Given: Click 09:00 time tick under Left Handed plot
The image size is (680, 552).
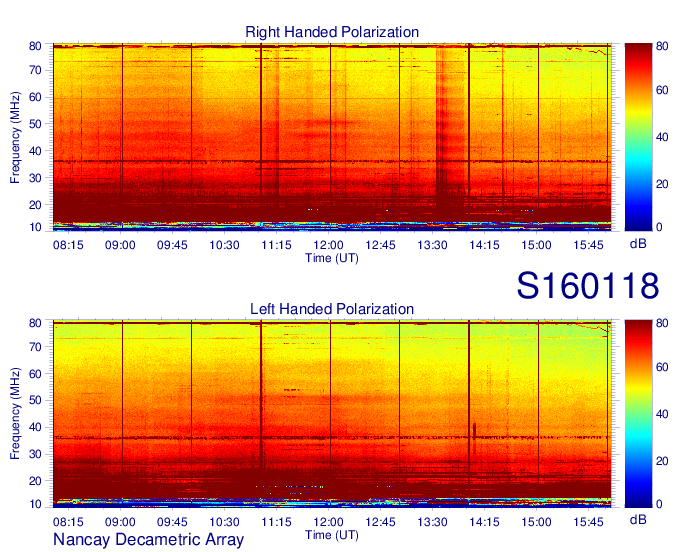Looking at the screenshot, I should click(120, 522).
